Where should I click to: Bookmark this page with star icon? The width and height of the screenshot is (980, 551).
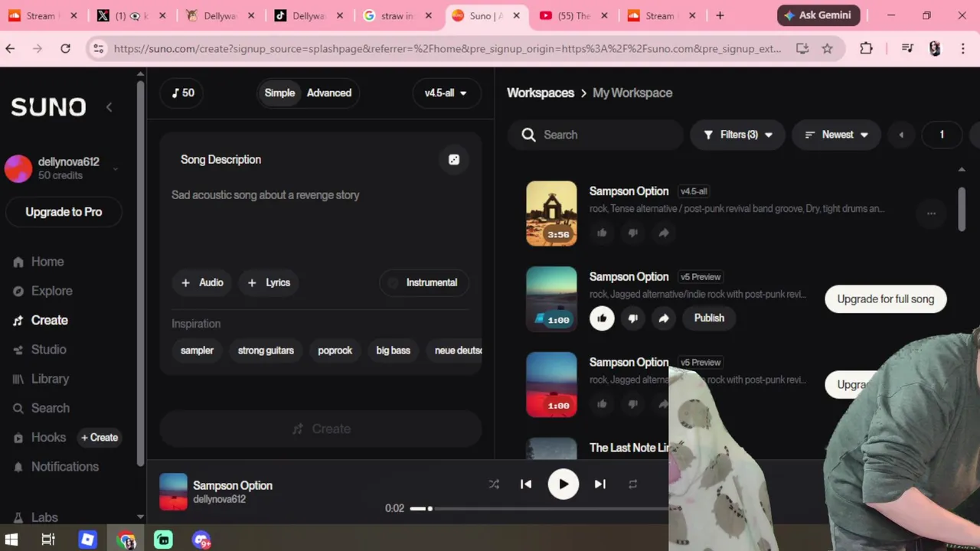827,48
